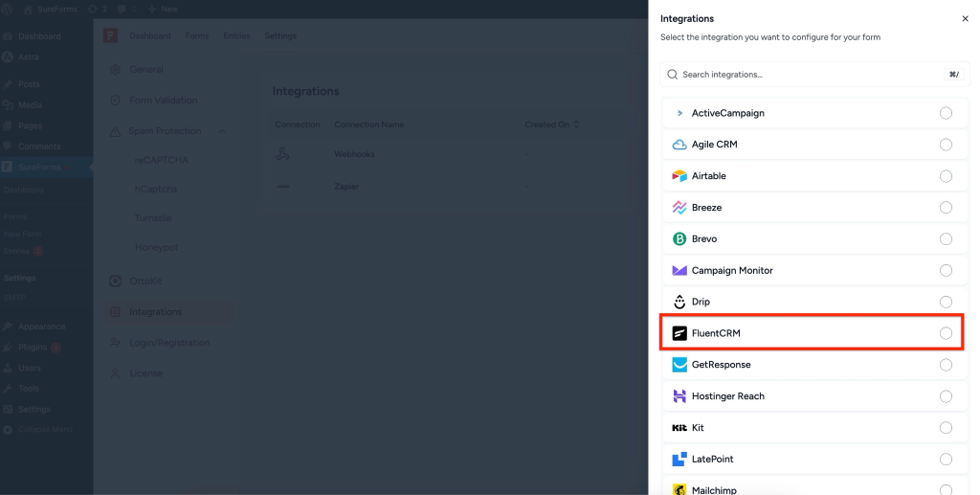Open Turnstile settings

pos(153,218)
